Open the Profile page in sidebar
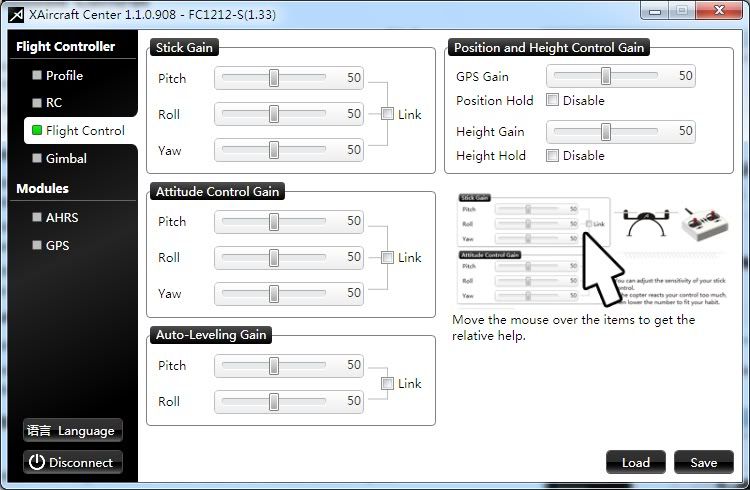750x490 pixels. point(64,76)
